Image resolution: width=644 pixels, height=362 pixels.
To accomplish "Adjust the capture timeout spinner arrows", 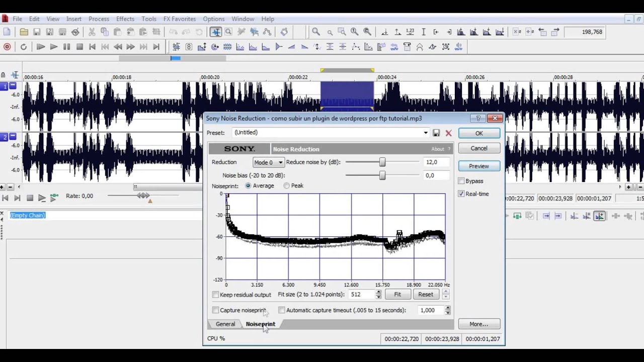I will tap(447, 310).
